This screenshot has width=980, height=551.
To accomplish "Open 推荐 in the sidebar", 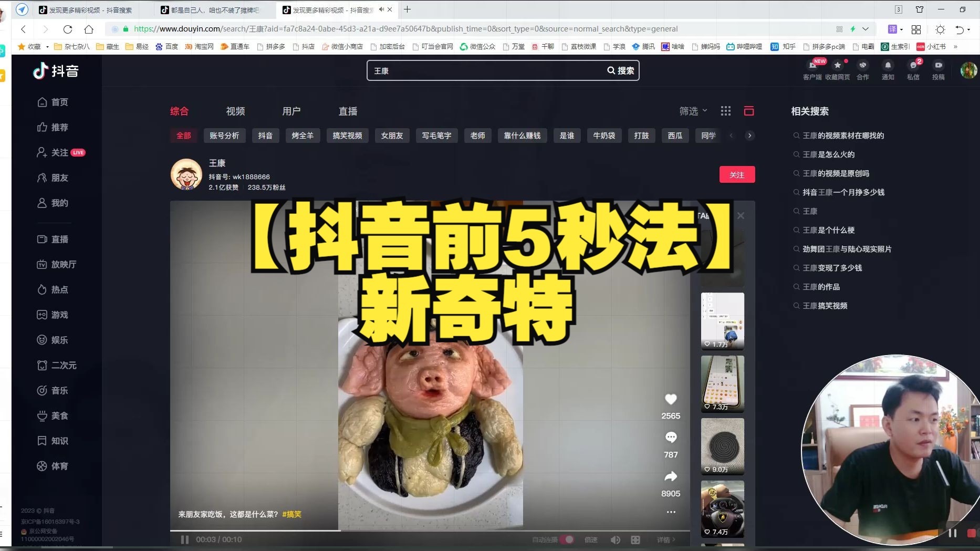I will [53, 127].
